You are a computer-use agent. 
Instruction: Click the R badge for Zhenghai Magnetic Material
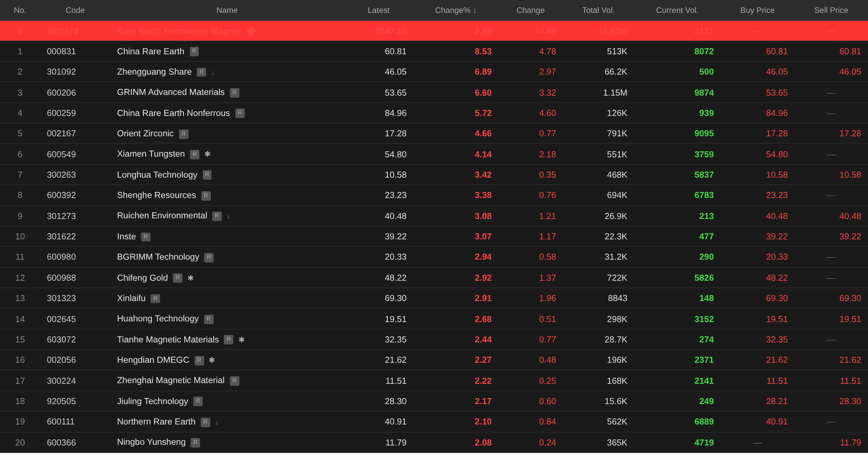(x=235, y=381)
